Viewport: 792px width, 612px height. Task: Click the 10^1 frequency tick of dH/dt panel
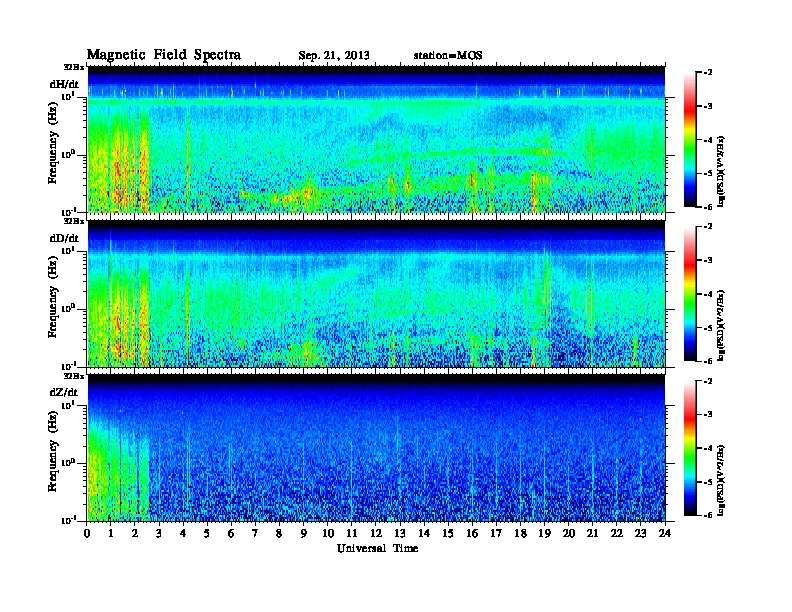68,96
